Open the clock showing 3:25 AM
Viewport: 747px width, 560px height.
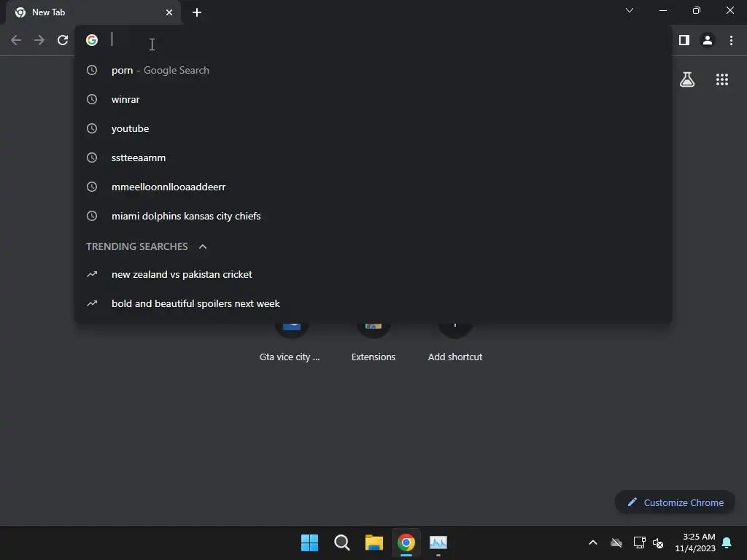[x=695, y=542]
